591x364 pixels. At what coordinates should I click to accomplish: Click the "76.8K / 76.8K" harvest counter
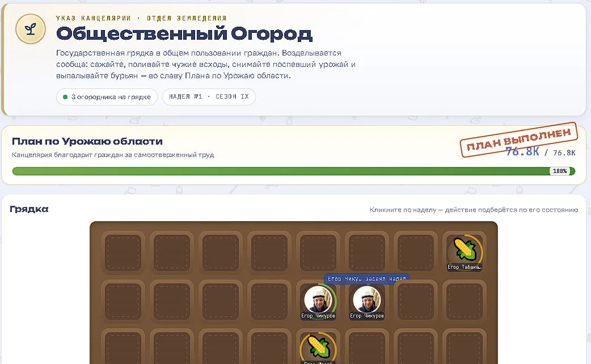point(540,152)
